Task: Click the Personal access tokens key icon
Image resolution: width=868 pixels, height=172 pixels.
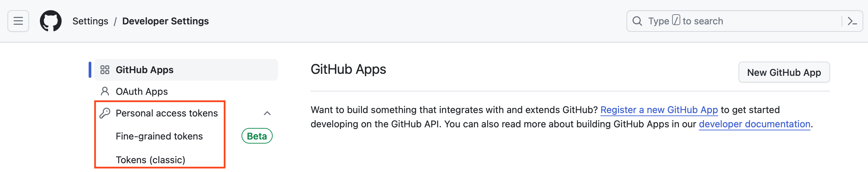Action: (105, 113)
